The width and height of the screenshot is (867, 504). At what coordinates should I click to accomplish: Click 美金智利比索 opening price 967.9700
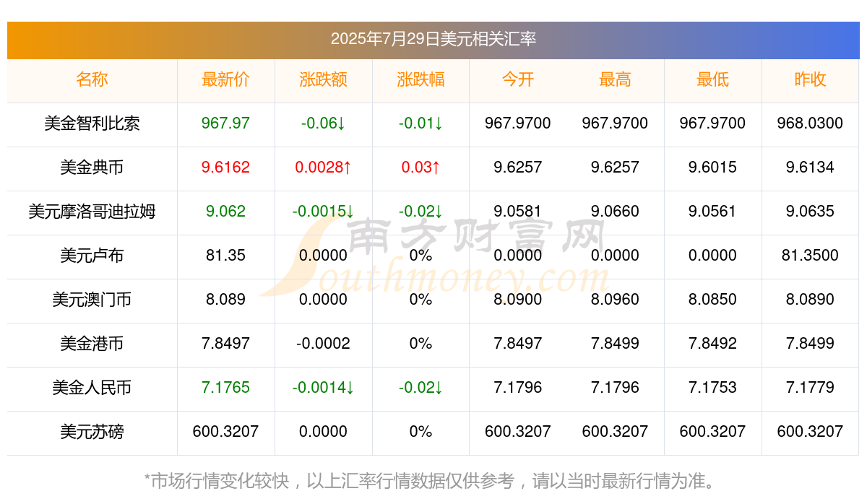[x=518, y=123]
